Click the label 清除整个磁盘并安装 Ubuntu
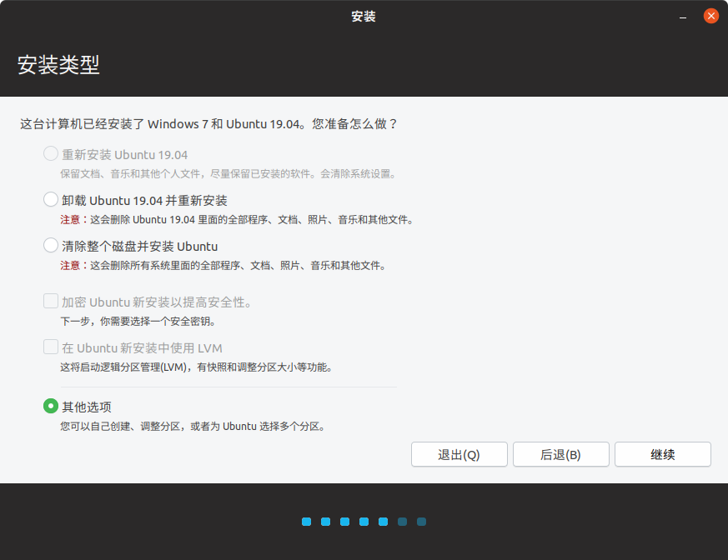728x560 pixels. (140, 247)
